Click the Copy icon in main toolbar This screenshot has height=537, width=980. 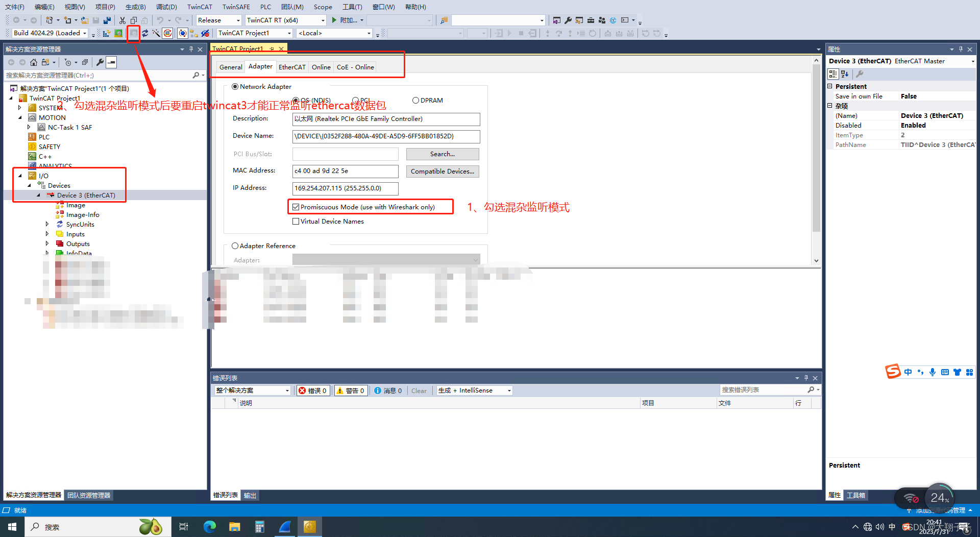(134, 20)
